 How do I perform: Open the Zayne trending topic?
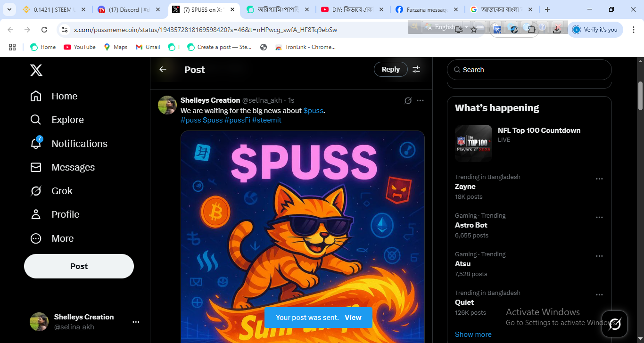465,187
